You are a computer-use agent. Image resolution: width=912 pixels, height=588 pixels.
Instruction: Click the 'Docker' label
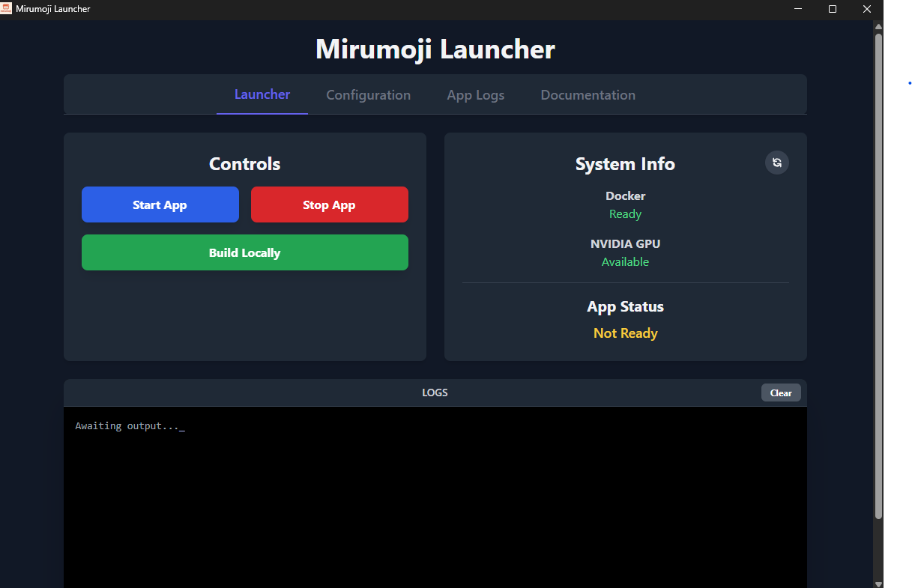click(x=626, y=196)
